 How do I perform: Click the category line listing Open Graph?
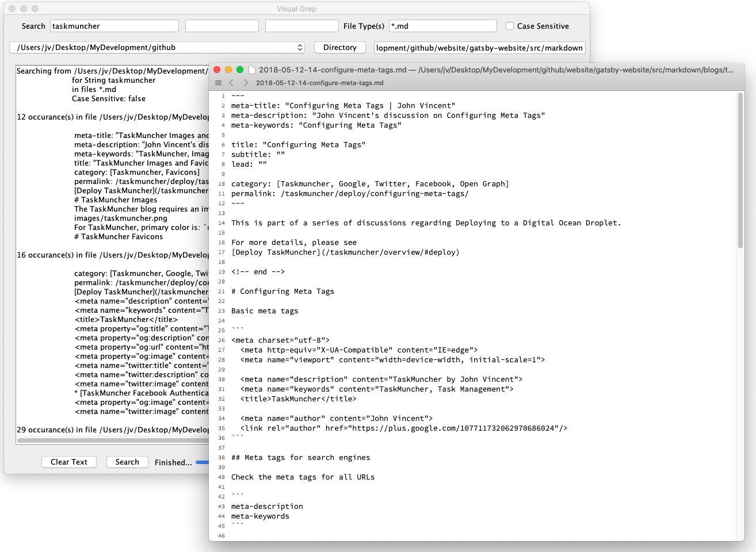tap(370, 184)
